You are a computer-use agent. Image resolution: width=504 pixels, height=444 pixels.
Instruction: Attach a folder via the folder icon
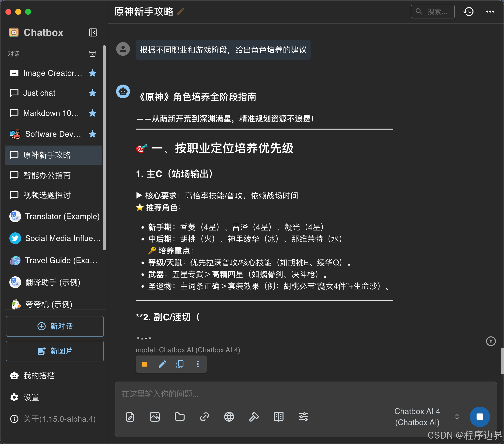(x=179, y=417)
